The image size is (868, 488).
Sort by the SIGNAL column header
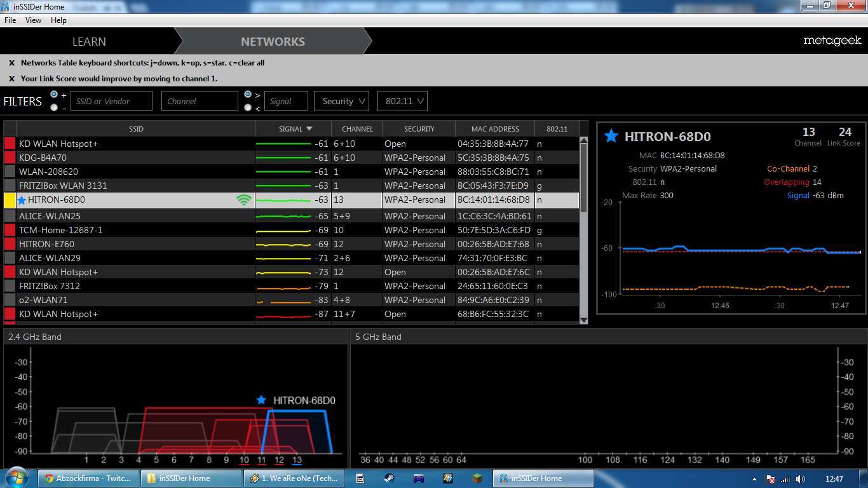pos(293,129)
